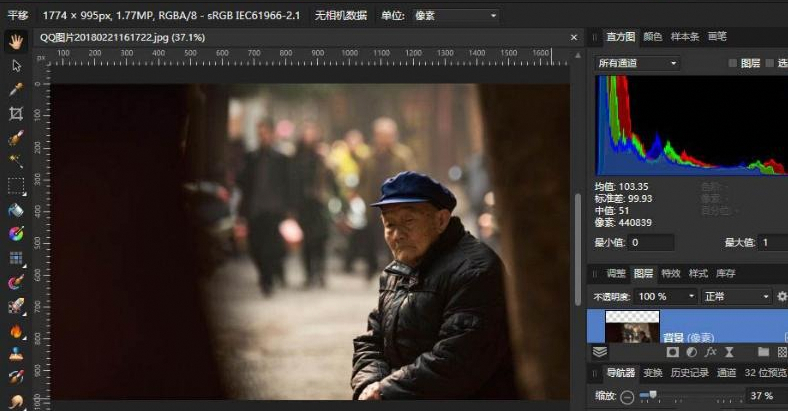This screenshot has height=411, width=788.
Task: Switch to the 导航器 tab
Action: tap(620, 373)
